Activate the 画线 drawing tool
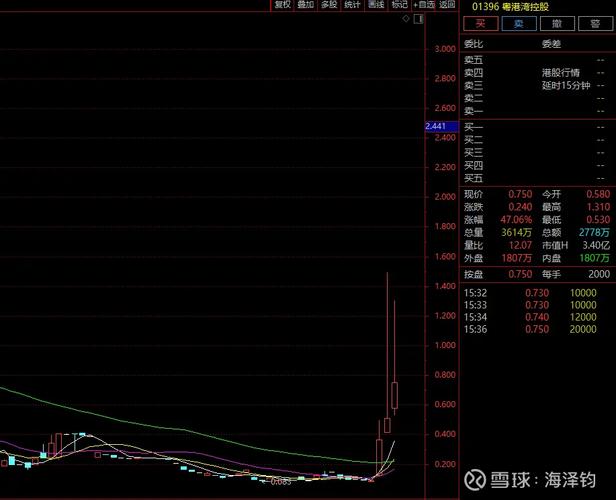This screenshot has height=500, width=616. (375, 5)
